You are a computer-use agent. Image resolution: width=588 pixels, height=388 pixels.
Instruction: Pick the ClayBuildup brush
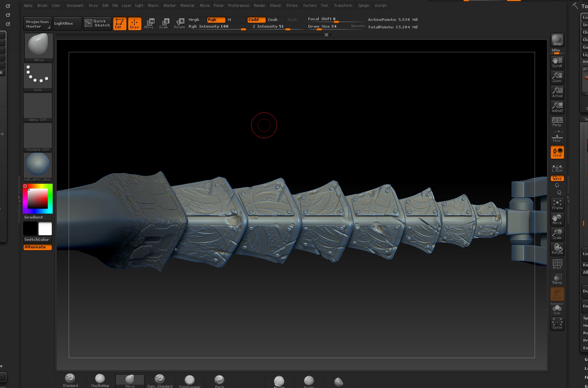[x=100, y=381]
